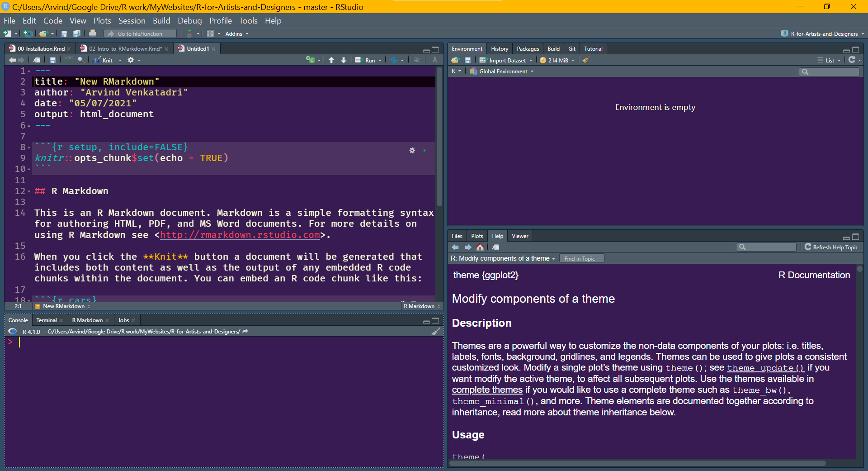Viewport: 868px width, 471px height.
Task: Show Help topic in new window
Action: pyautogui.click(x=496, y=247)
